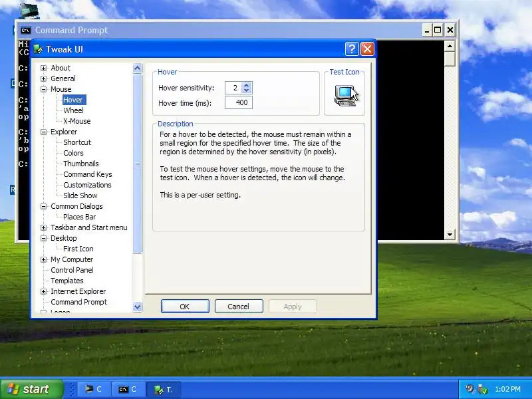
Task: Click Command Prompt scrollbar up arrow
Action: (450, 46)
